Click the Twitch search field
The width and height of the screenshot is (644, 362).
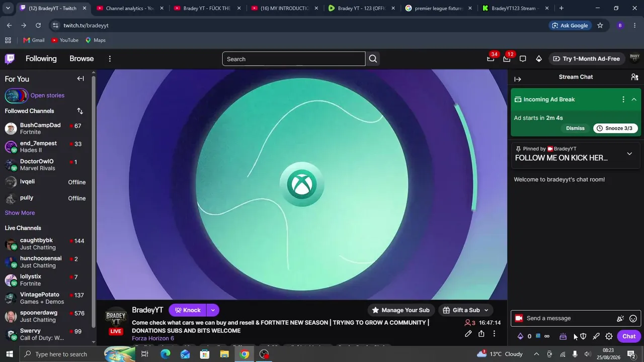click(294, 59)
